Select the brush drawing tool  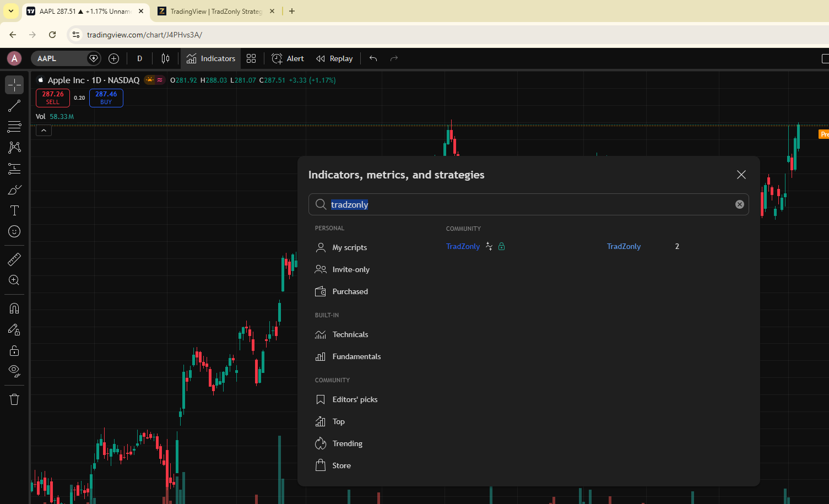(x=14, y=189)
